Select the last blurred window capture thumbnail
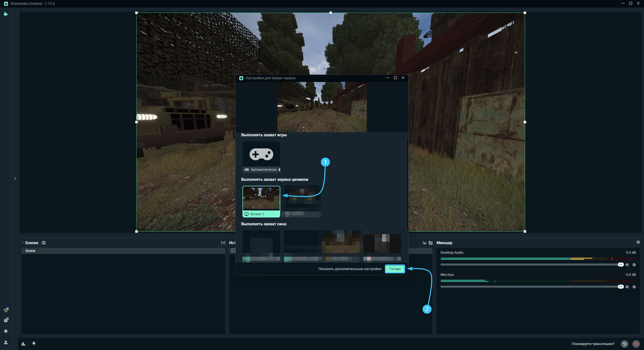Image resolution: width=644 pixels, height=350 pixels. tap(382, 246)
